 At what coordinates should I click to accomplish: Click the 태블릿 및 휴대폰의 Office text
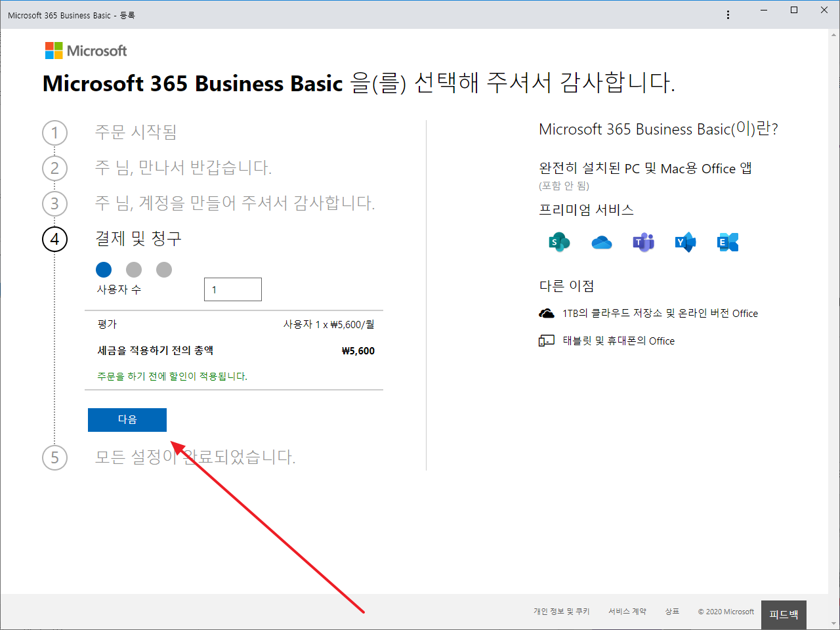pos(619,341)
